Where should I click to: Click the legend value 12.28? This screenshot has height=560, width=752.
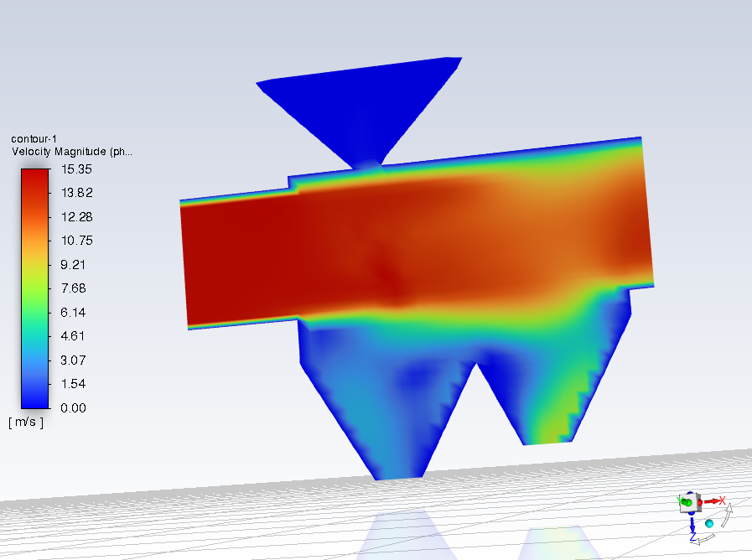[77, 217]
